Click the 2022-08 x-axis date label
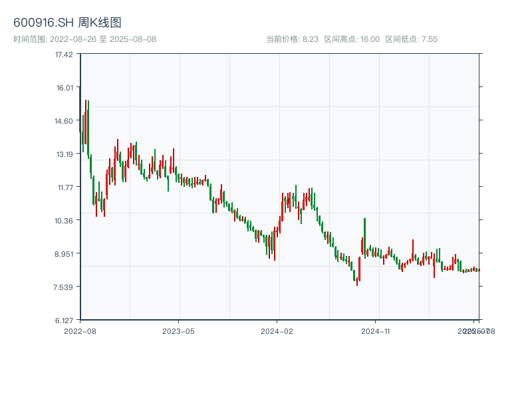This screenshot has width=532, height=399. [80, 331]
